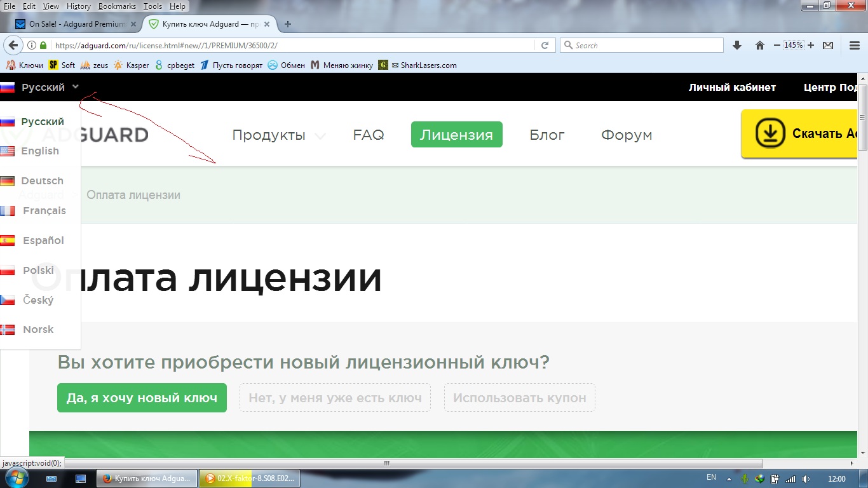Click the EN language indicator in taskbar
Image resolution: width=868 pixels, height=488 pixels.
pos(711,478)
